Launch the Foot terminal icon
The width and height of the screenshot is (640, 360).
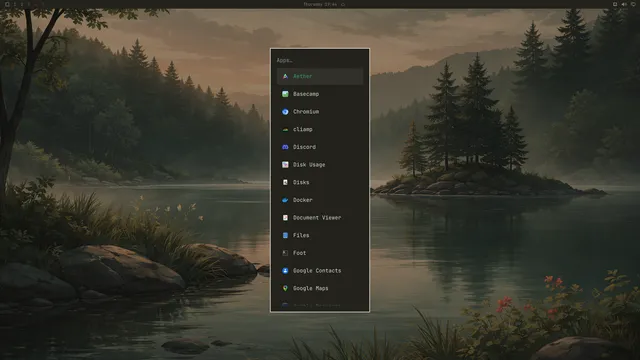click(285, 253)
